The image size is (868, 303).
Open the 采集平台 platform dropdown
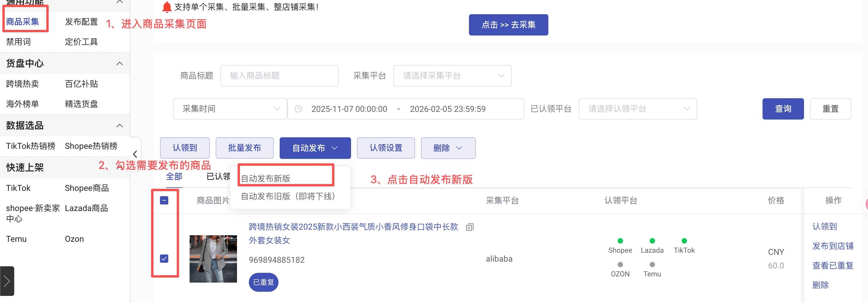[452, 76]
